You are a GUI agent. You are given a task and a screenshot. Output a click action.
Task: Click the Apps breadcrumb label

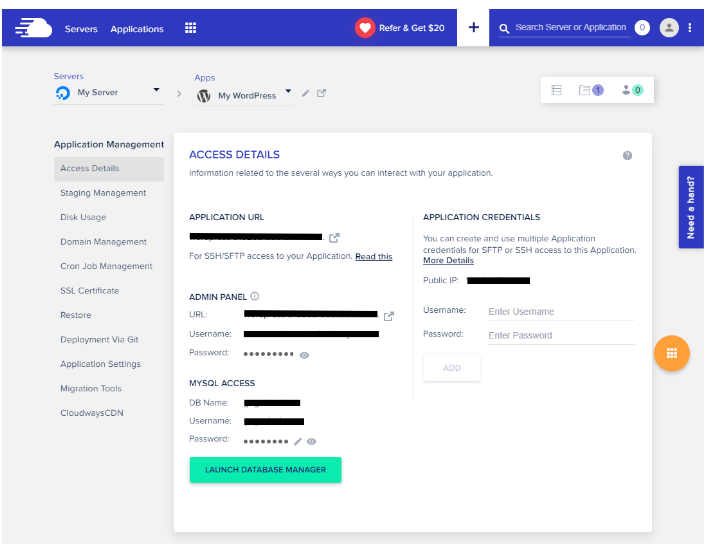[205, 78]
